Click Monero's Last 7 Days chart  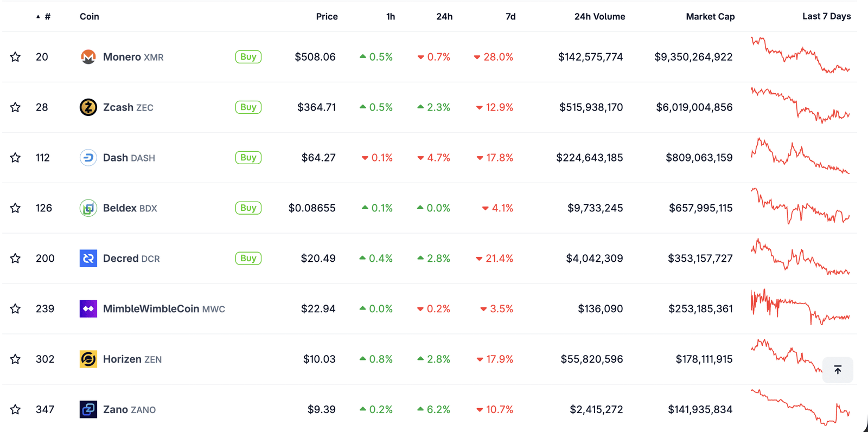point(800,56)
